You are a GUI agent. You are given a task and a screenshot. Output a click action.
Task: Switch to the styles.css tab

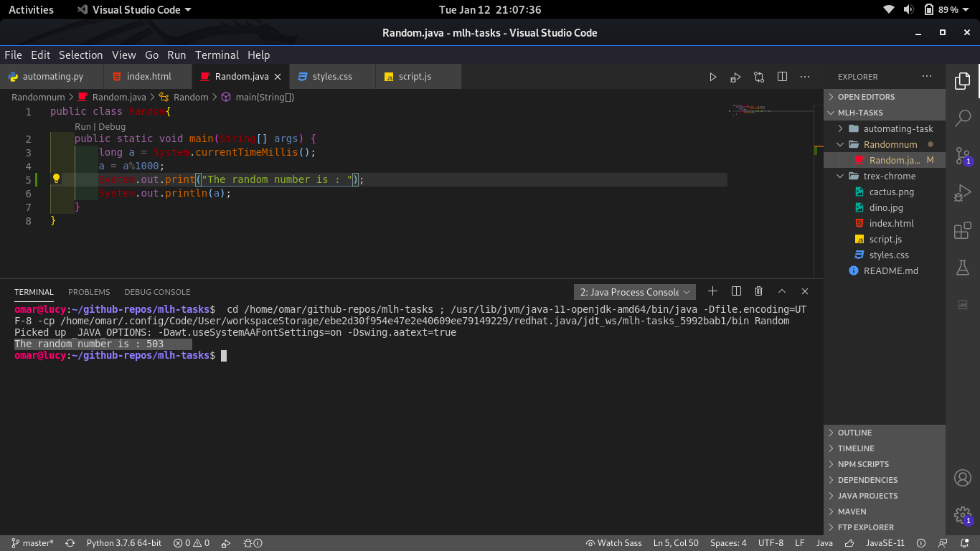pyautogui.click(x=331, y=77)
